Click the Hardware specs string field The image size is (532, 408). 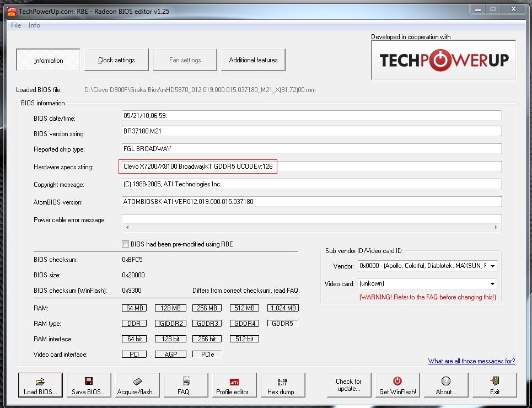click(x=311, y=167)
